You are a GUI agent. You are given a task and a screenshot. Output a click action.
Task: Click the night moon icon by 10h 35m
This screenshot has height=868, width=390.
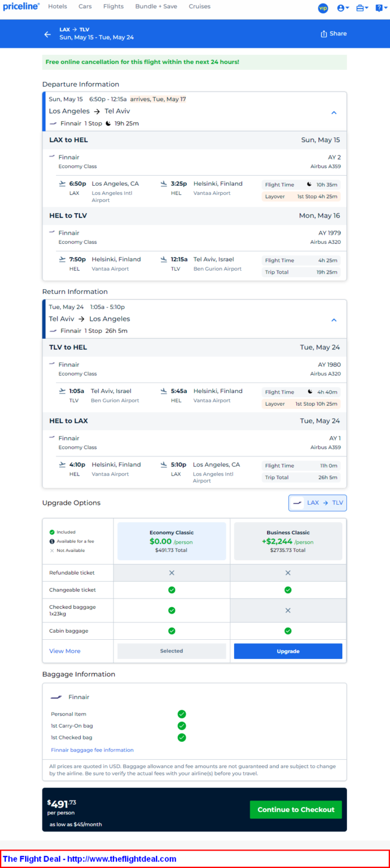[x=310, y=185]
